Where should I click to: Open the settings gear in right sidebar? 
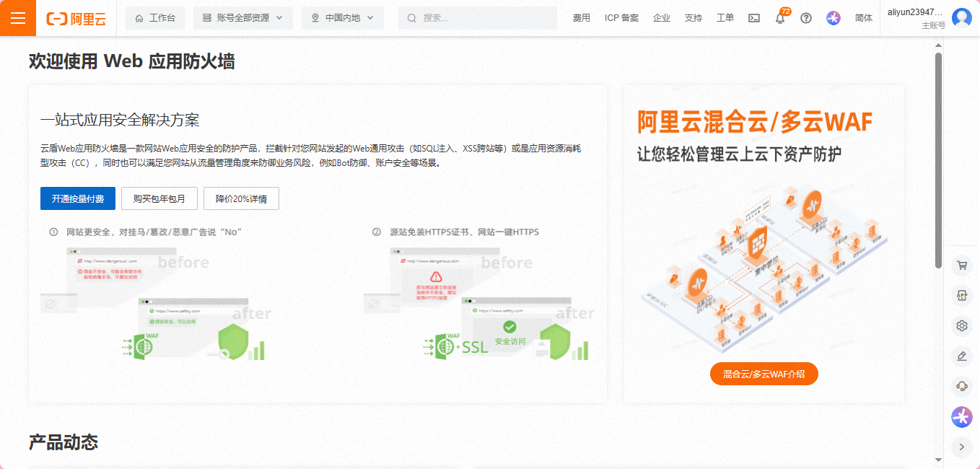coord(961,325)
